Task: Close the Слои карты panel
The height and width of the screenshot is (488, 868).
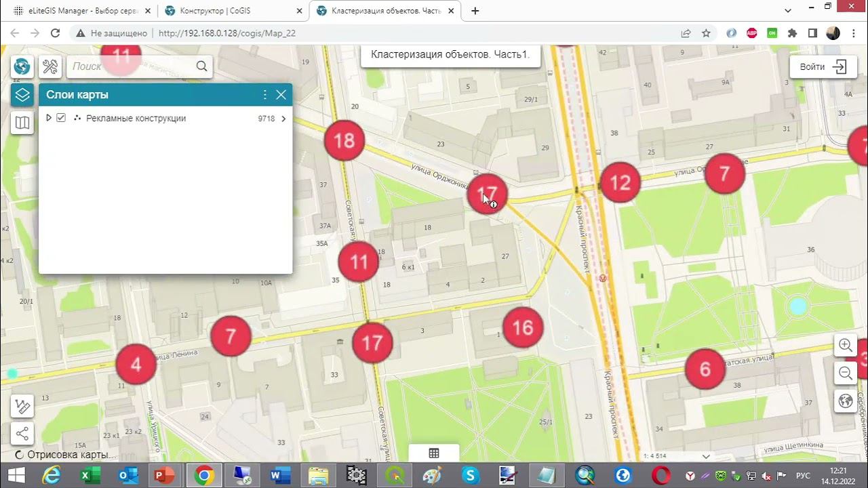Action: pyautogui.click(x=281, y=95)
